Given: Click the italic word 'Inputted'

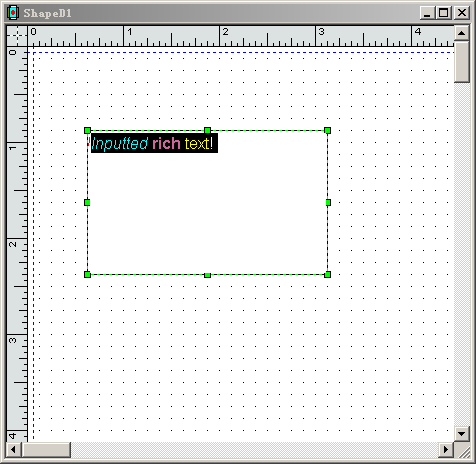Looking at the screenshot, I should 120,144.
